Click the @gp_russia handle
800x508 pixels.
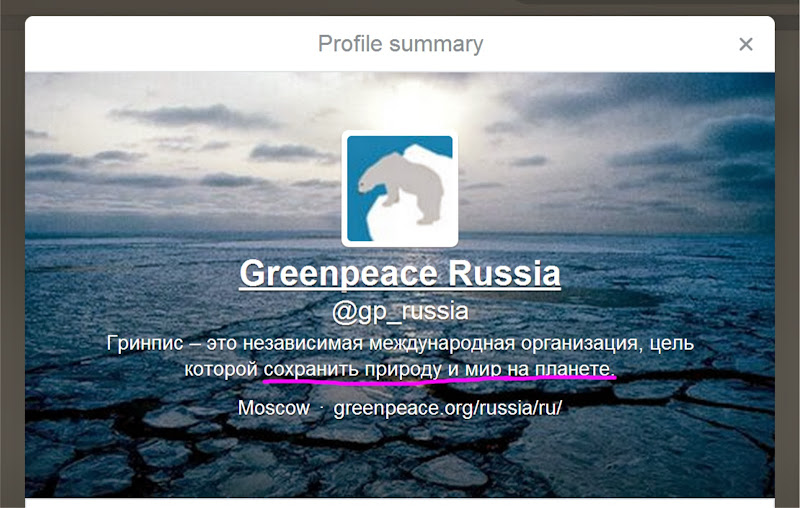click(x=400, y=311)
